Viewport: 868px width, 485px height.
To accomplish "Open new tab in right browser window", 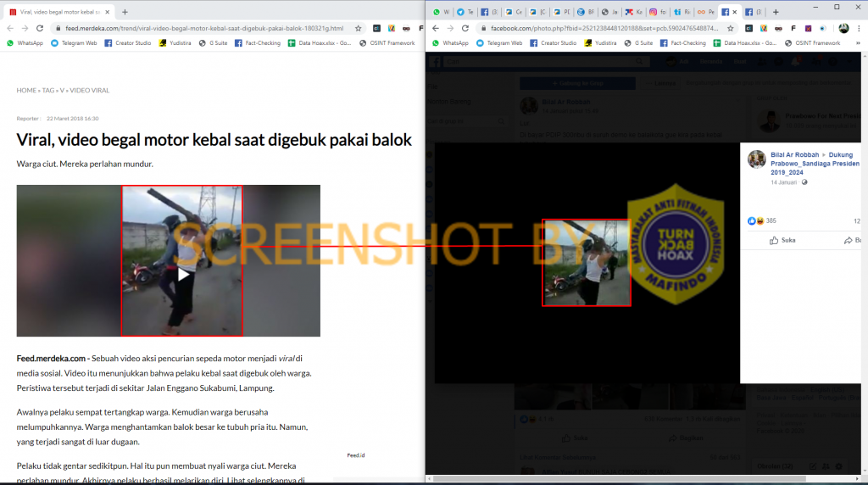I will [776, 12].
